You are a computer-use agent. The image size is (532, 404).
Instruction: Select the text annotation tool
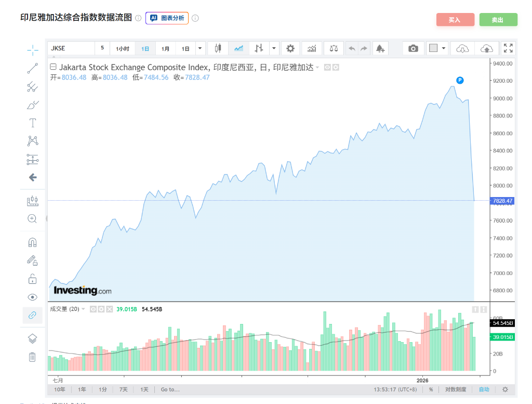tap(33, 123)
